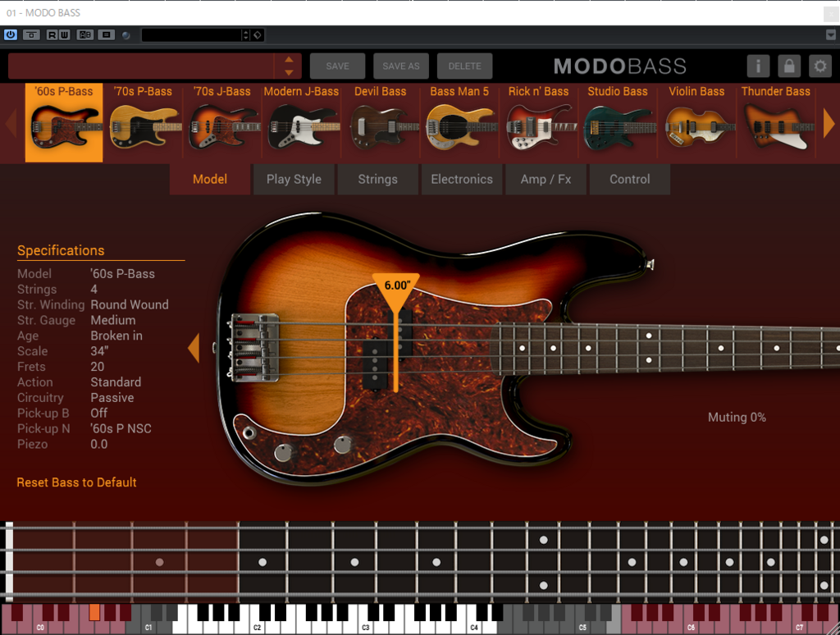Select the Violin Bass model

(x=696, y=123)
